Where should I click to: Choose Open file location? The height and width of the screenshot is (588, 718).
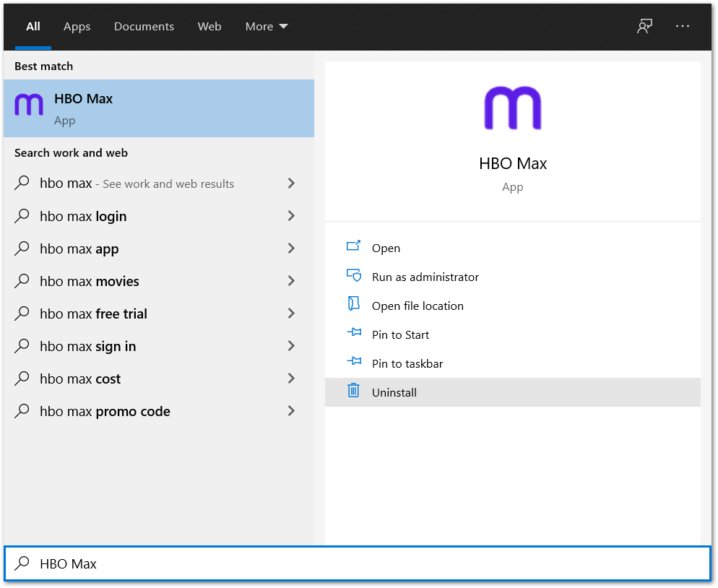point(513,306)
